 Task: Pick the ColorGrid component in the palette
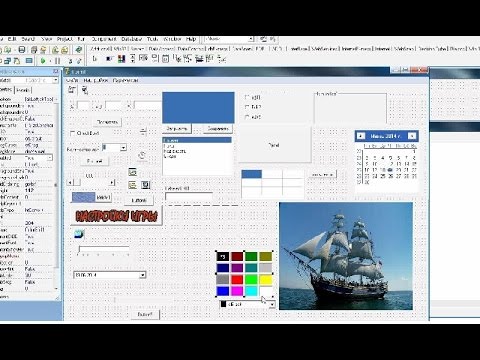tap(121, 59)
